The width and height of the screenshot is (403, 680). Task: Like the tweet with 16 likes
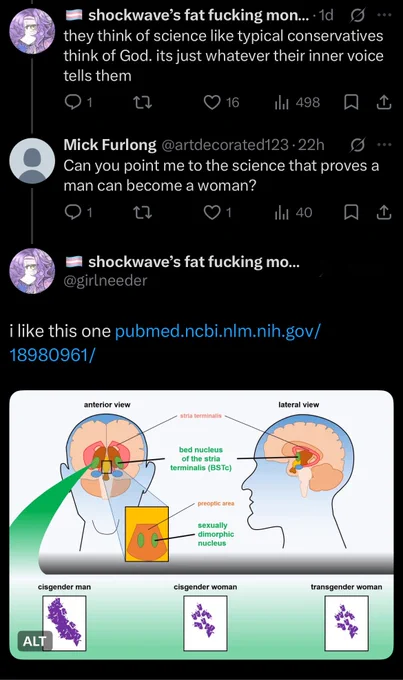(x=221, y=102)
